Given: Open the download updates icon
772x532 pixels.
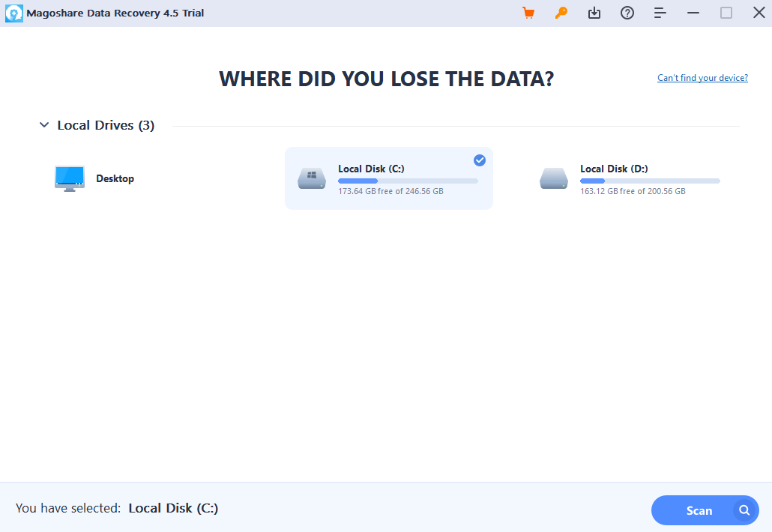Looking at the screenshot, I should pos(594,13).
